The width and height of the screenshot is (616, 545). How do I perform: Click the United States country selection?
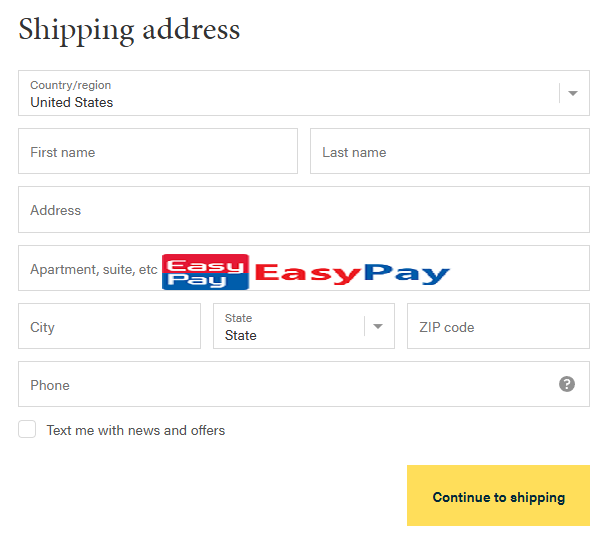click(72, 102)
